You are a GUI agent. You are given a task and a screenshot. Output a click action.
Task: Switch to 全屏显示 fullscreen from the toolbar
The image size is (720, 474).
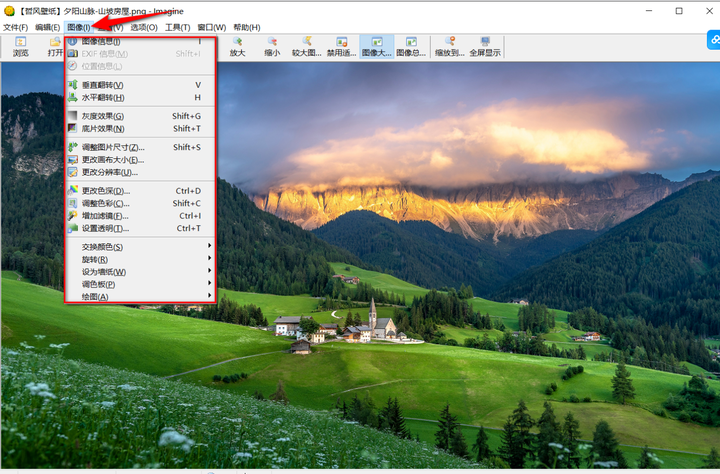point(485,46)
